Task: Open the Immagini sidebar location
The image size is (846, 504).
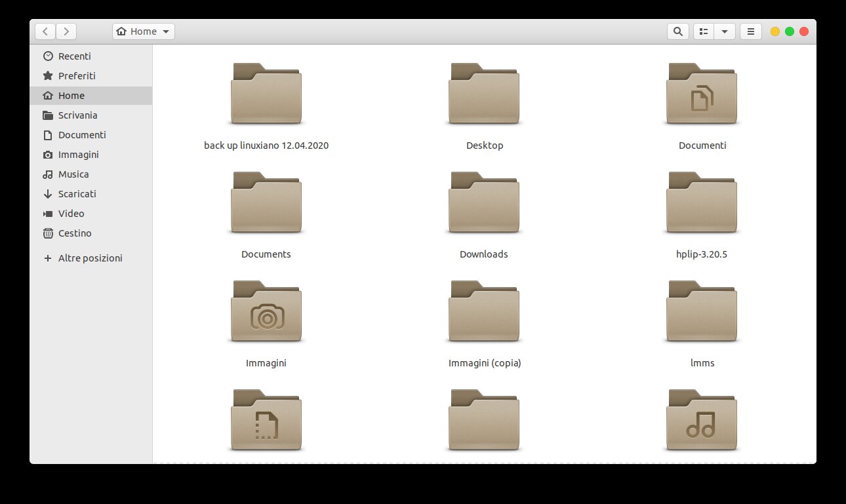Action: [77, 154]
